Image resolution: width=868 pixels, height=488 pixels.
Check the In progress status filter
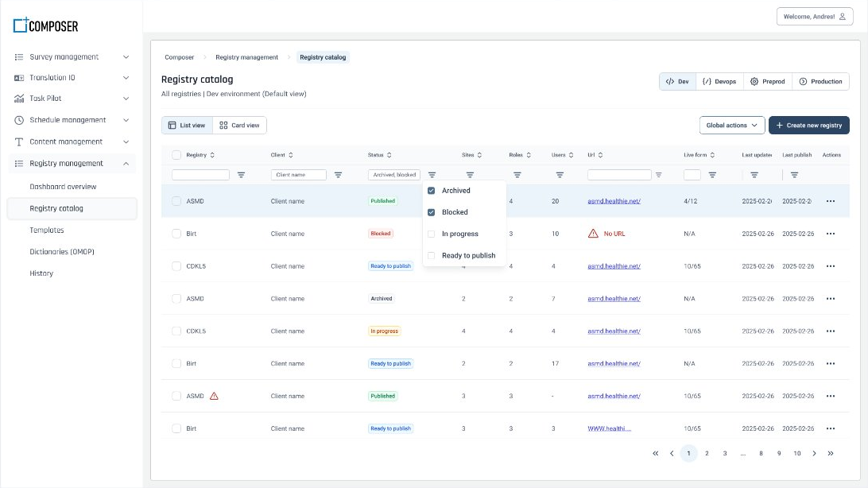pos(432,234)
